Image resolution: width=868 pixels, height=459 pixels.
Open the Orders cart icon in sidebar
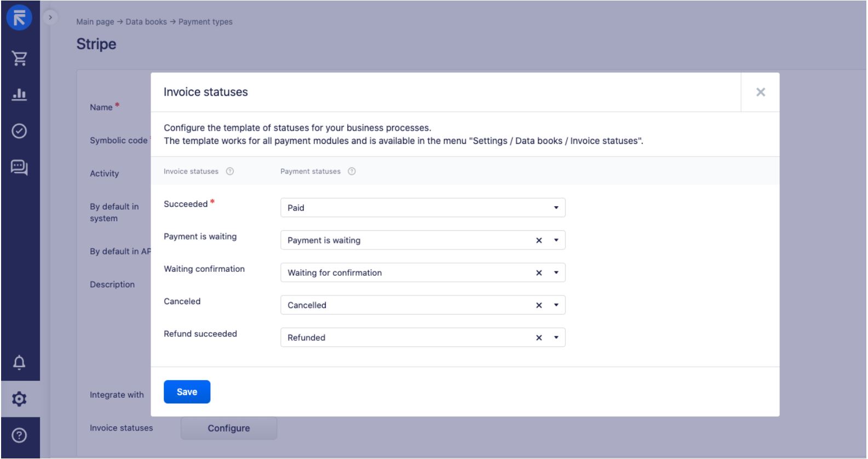point(20,58)
